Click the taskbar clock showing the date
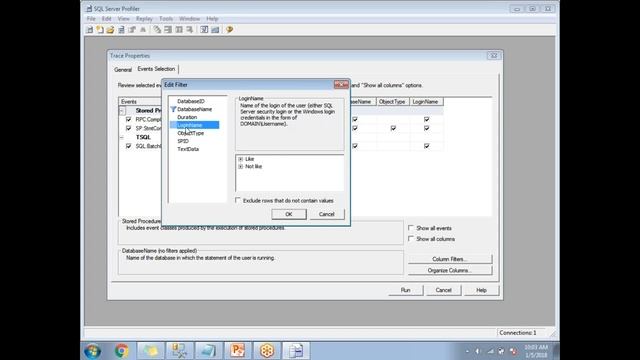This screenshot has width=640, height=360. click(536, 351)
